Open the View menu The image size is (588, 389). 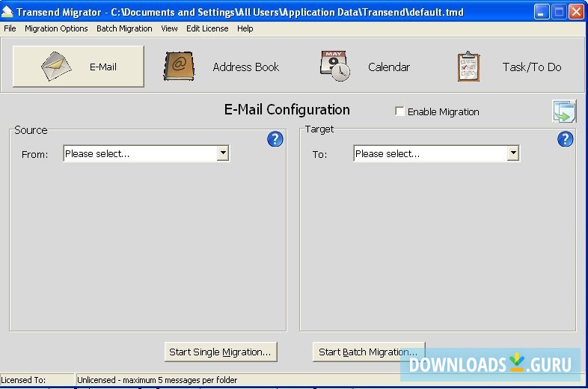click(169, 28)
